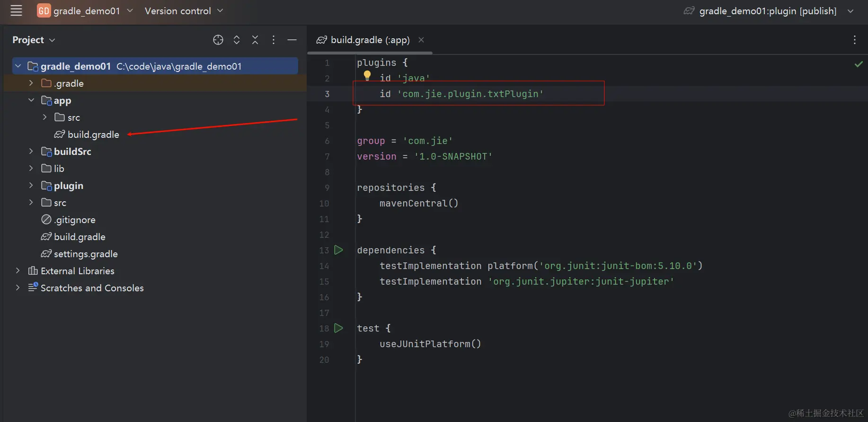Click the yellow light bulb intention icon
This screenshot has height=422, width=868.
point(367,75)
